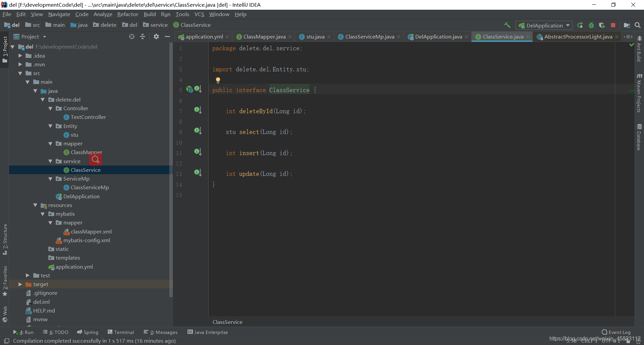
Task: Click the green inspection checkmark indicator
Action: point(632,45)
